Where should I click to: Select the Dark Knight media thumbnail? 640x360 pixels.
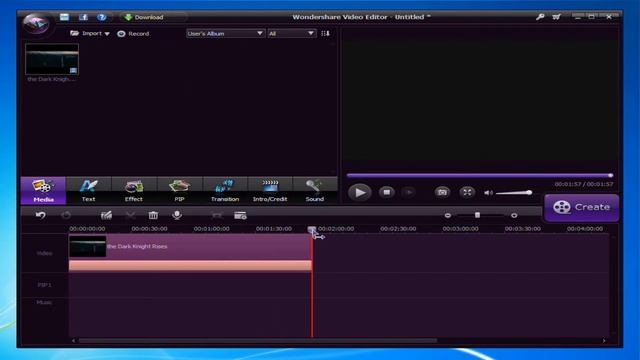pyautogui.click(x=52, y=60)
